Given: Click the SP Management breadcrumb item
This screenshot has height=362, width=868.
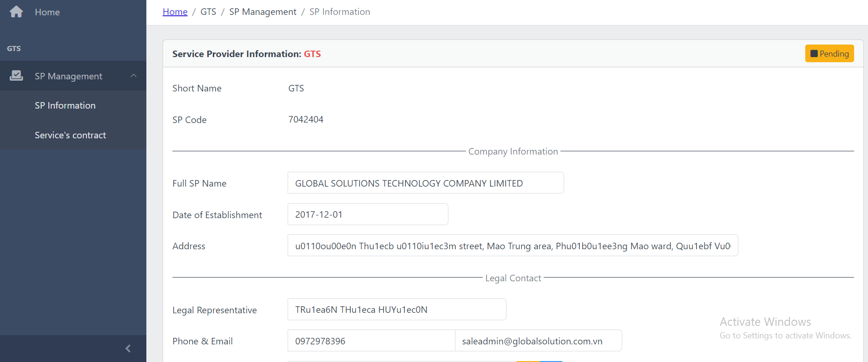Looking at the screenshot, I should (x=263, y=12).
